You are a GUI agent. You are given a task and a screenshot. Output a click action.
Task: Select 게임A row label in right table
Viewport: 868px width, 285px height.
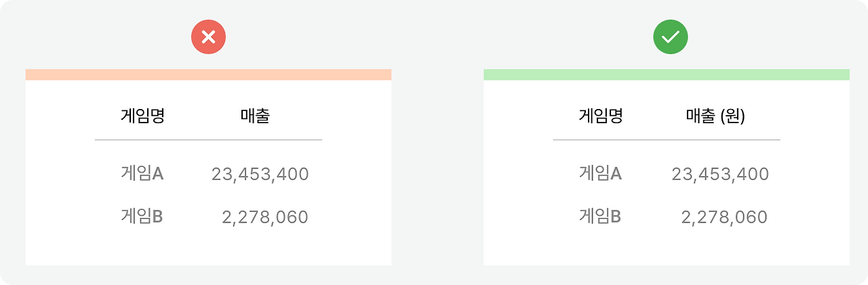[x=601, y=173]
